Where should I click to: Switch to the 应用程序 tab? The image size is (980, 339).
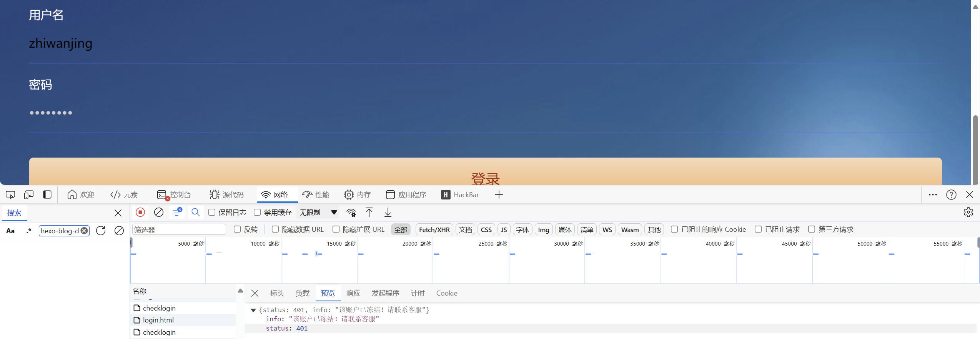(406, 195)
